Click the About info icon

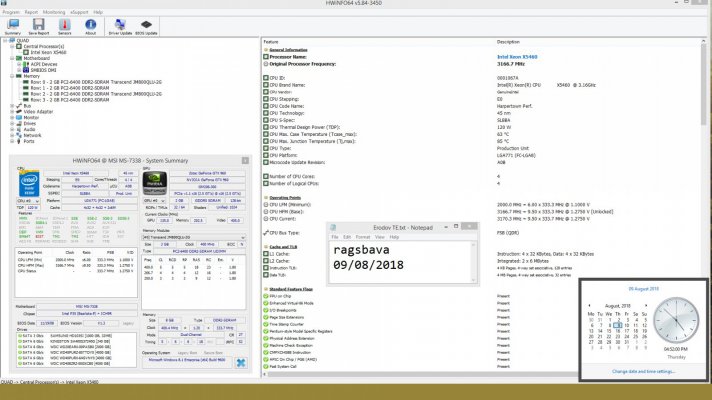click(90, 26)
